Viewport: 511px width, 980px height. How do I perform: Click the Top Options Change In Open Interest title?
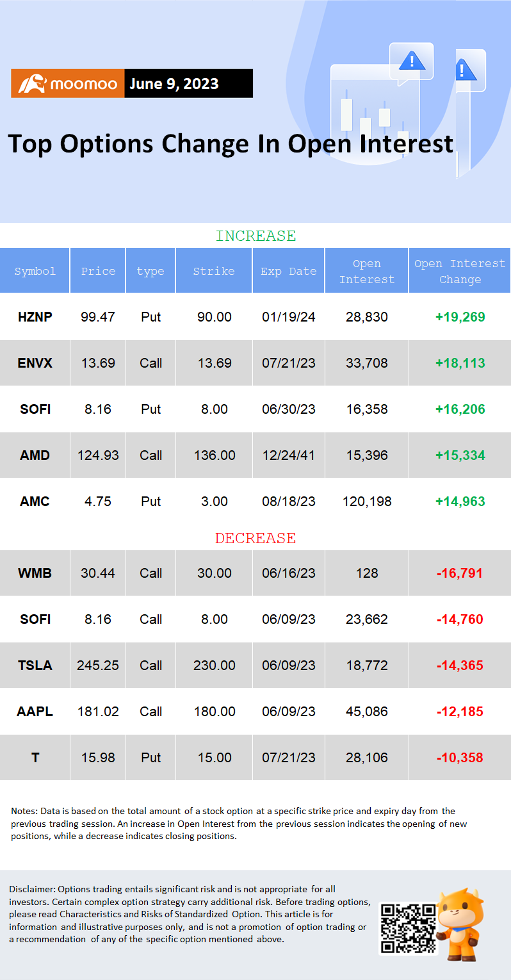(231, 143)
